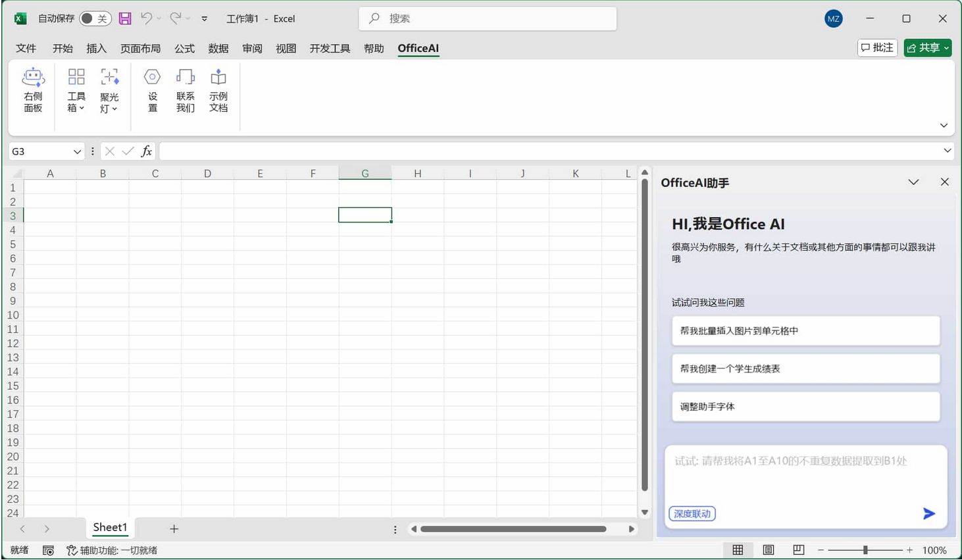Switch to Page Layout view icon in status bar
962x560 pixels.
click(x=767, y=549)
